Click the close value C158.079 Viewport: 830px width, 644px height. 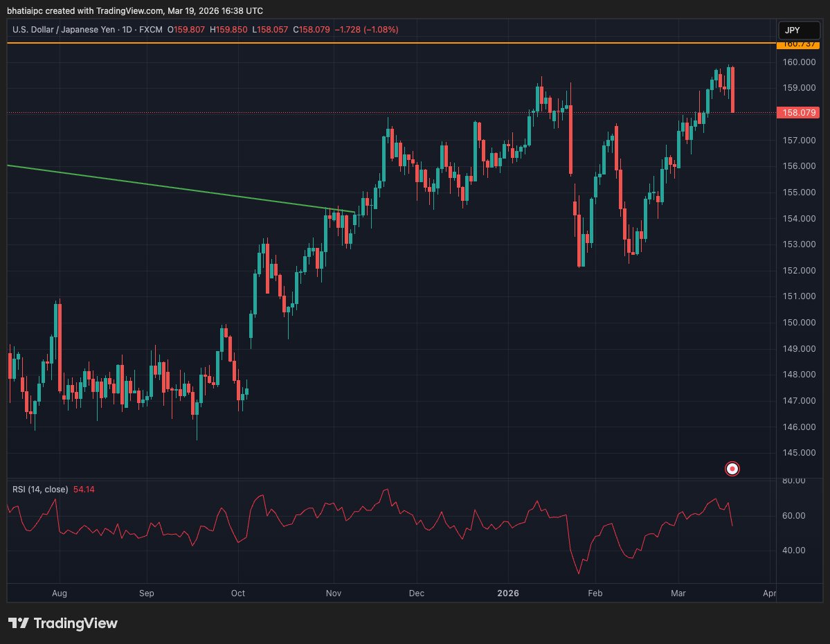pyautogui.click(x=312, y=30)
